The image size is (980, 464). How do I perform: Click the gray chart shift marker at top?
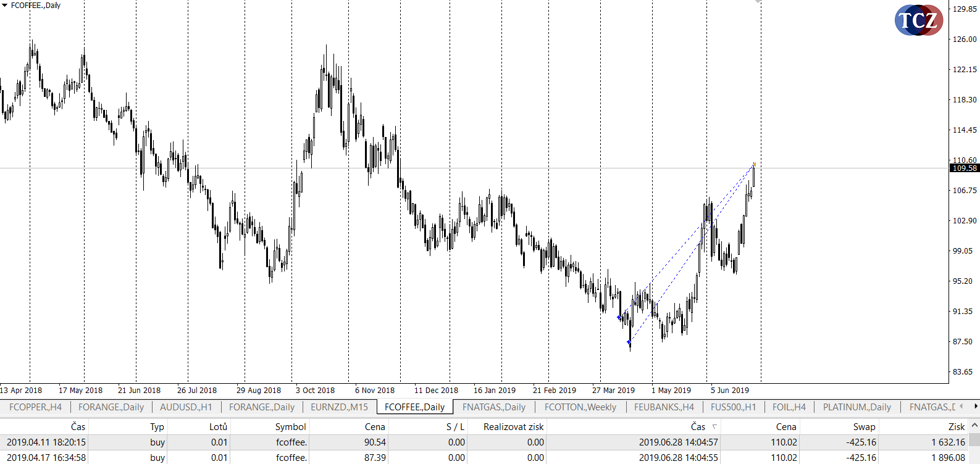pos(758,2)
